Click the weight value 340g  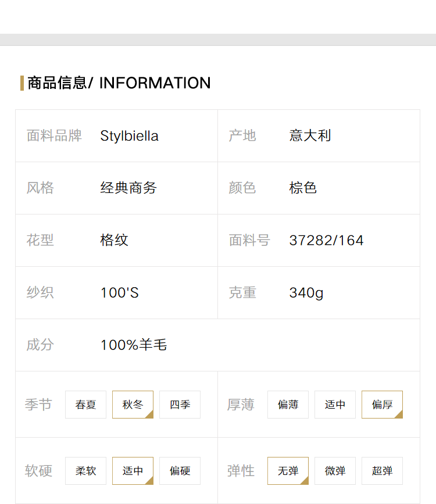tap(306, 293)
